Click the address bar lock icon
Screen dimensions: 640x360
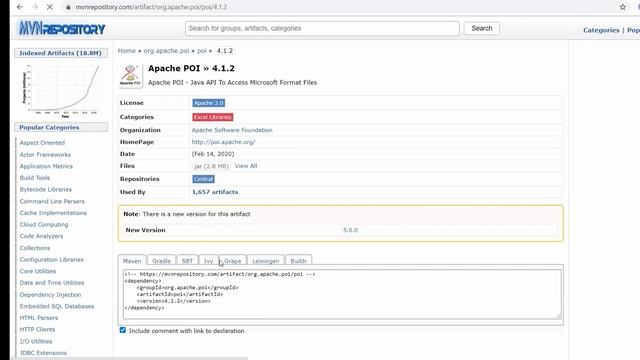point(68,7)
